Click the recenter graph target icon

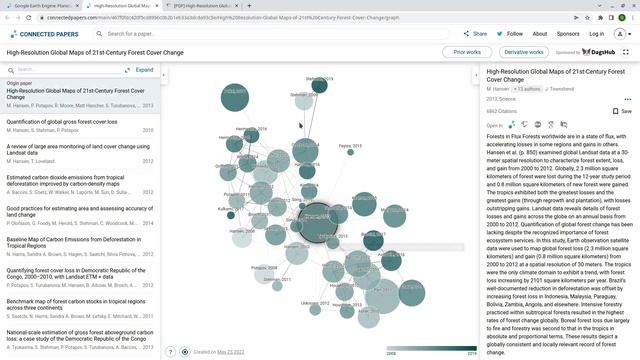(185, 351)
